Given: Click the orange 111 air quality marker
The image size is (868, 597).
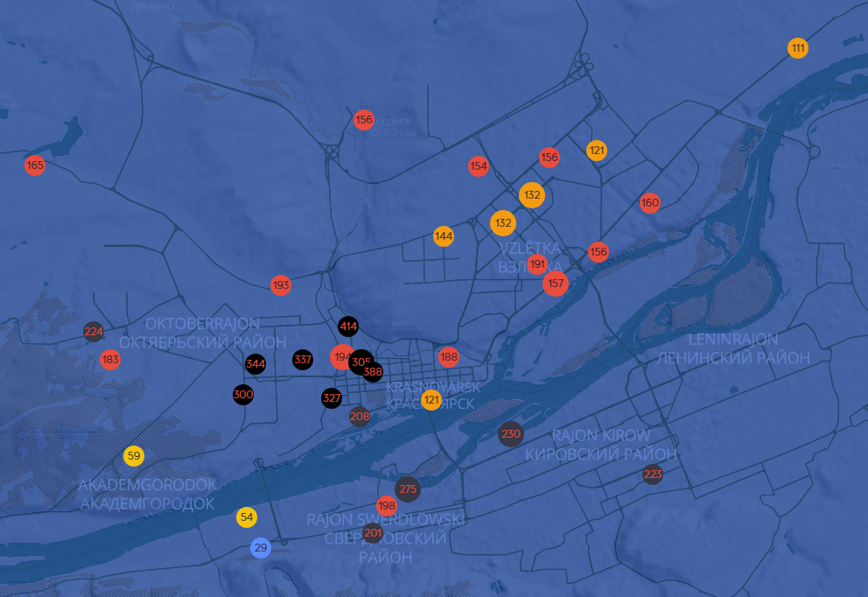Looking at the screenshot, I should 797,48.
